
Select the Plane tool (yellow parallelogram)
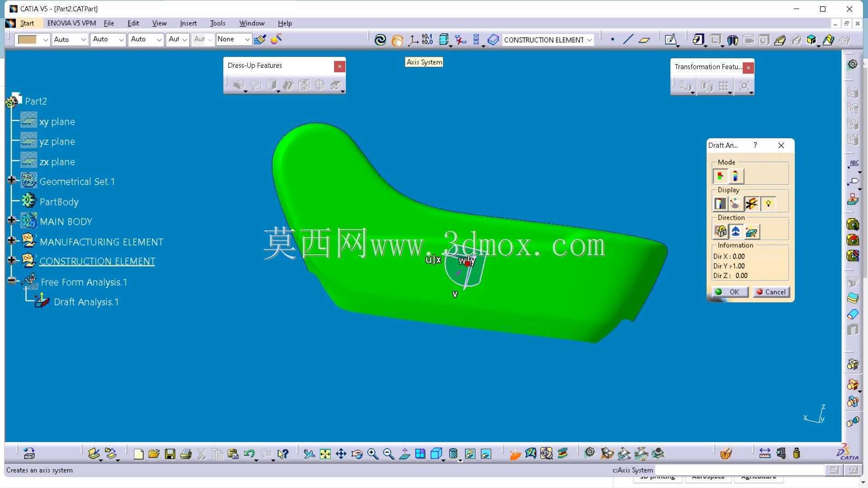[x=644, y=40]
